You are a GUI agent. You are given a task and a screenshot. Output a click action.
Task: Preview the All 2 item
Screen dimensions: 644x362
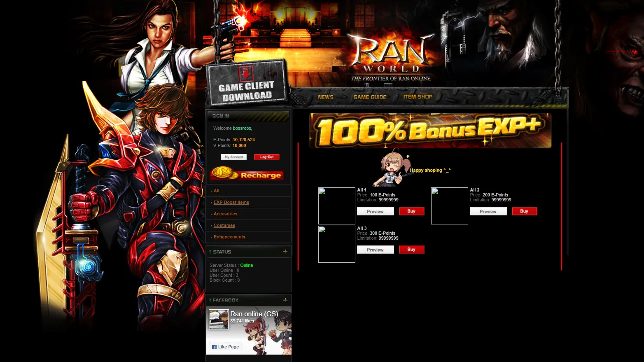click(488, 211)
